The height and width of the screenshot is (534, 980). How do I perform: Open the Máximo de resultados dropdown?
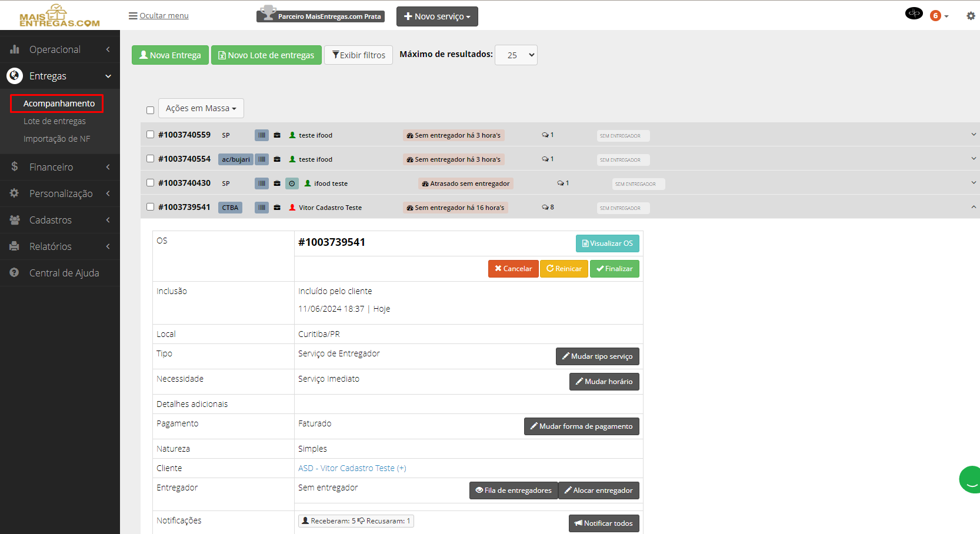point(516,55)
